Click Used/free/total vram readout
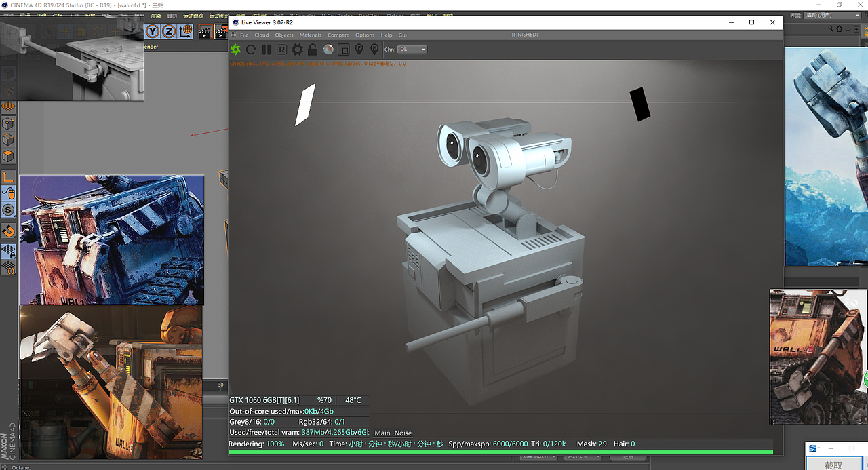Image resolution: width=868 pixels, height=470 pixels. (x=299, y=432)
